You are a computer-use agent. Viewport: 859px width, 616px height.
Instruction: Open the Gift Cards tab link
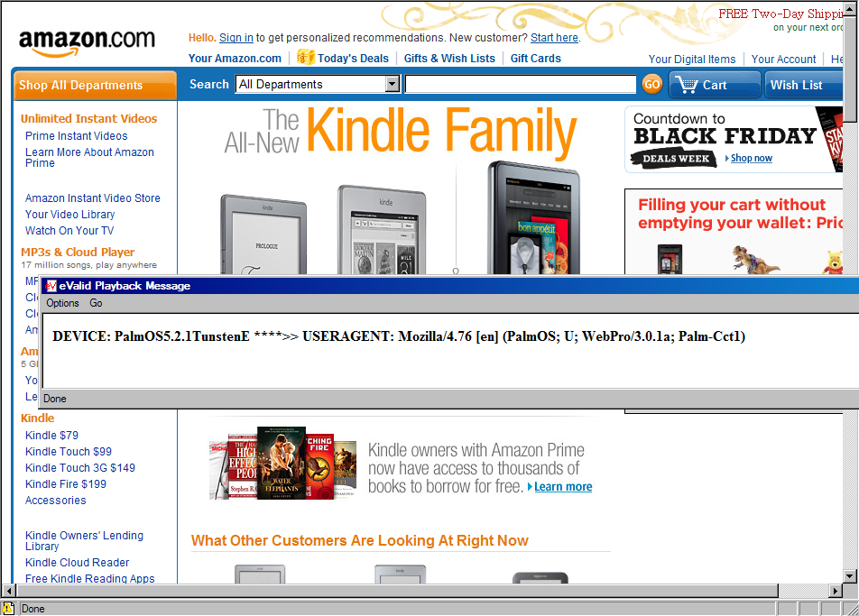tap(535, 59)
